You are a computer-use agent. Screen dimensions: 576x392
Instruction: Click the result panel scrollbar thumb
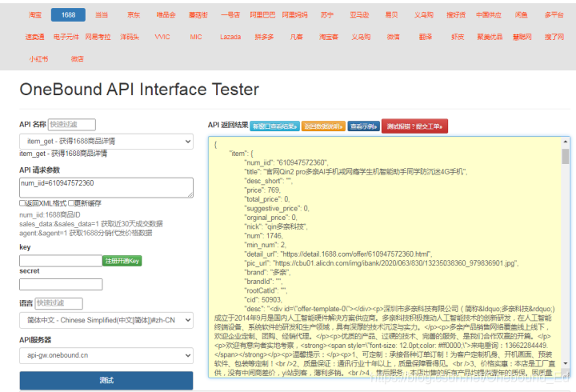pos(566,156)
